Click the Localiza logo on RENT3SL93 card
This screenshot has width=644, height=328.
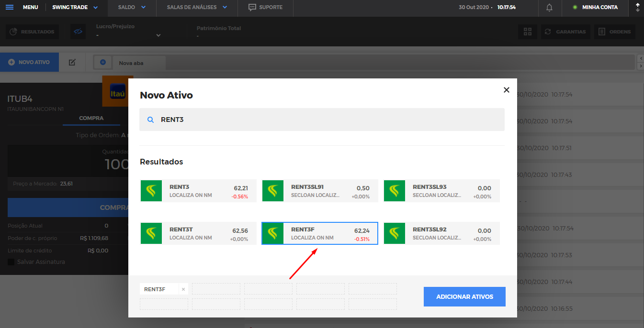[395, 191]
